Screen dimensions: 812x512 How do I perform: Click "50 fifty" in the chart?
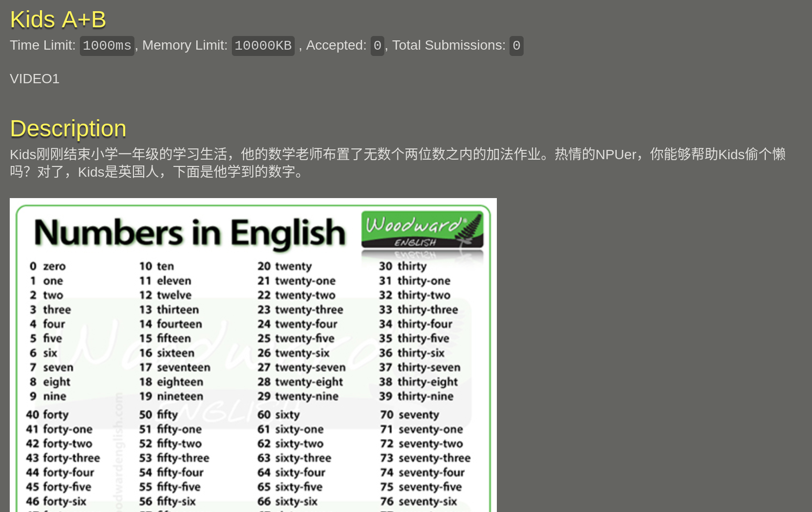click(x=159, y=415)
